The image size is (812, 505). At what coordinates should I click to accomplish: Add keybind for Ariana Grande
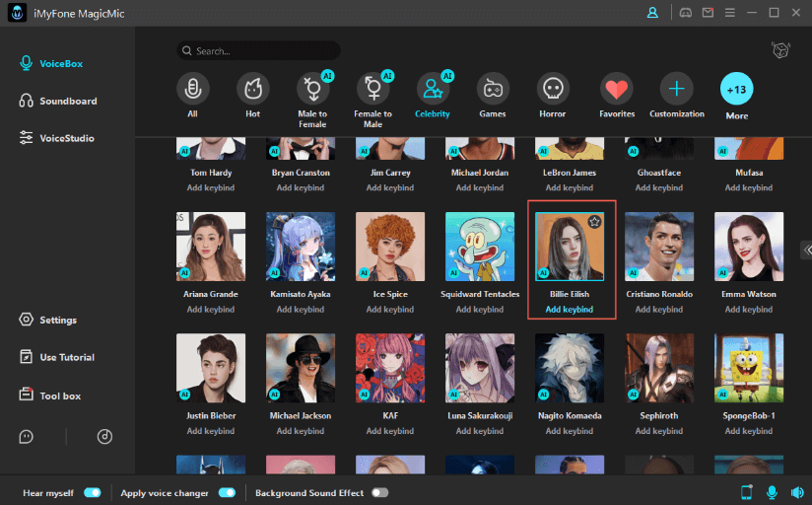tap(211, 309)
